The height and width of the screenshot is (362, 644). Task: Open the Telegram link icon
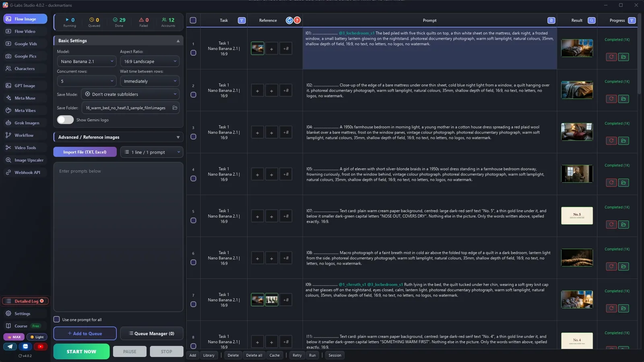(x=10, y=346)
